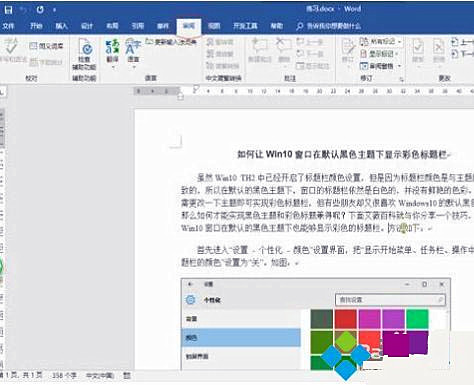
Task: Click the Tell Me search box with magnifier
Action: (328, 26)
